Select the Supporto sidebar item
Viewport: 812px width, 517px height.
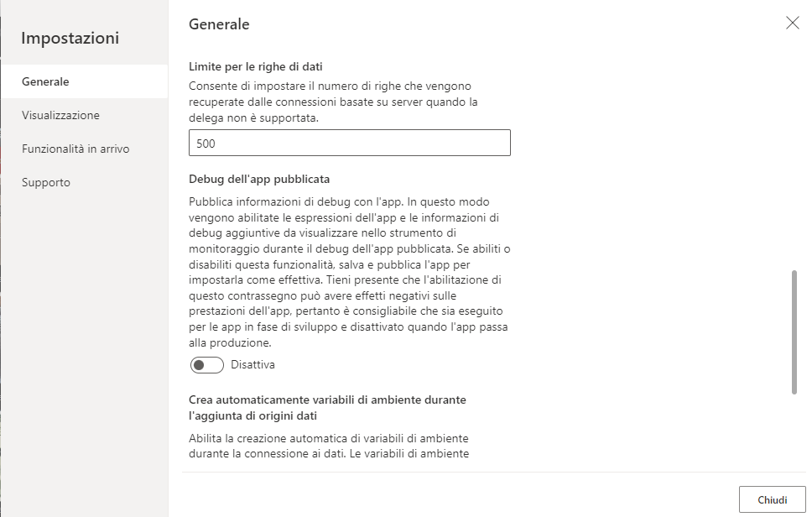(45, 182)
